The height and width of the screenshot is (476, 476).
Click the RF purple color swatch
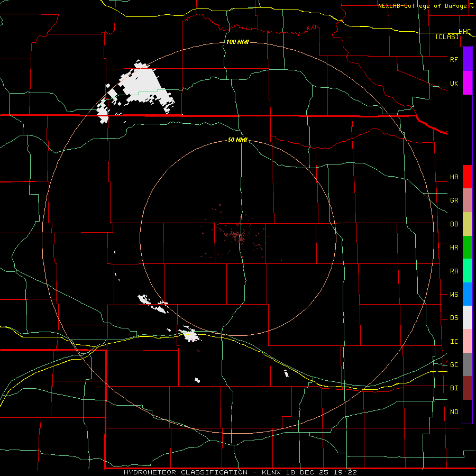[467, 59]
